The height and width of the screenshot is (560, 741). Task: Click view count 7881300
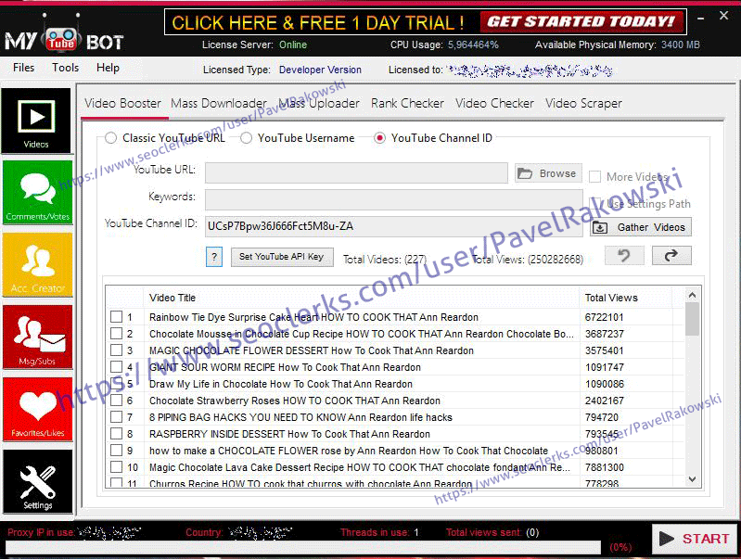[605, 467]
